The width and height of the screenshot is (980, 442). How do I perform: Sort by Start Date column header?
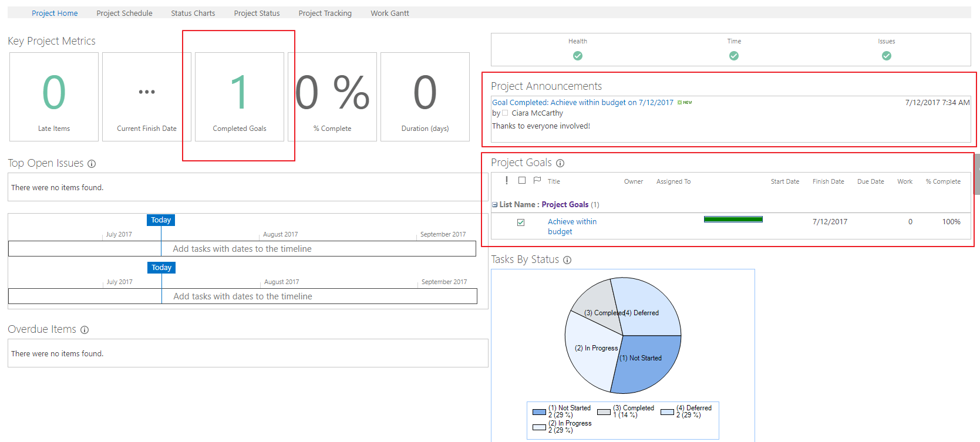coord(785,181)
